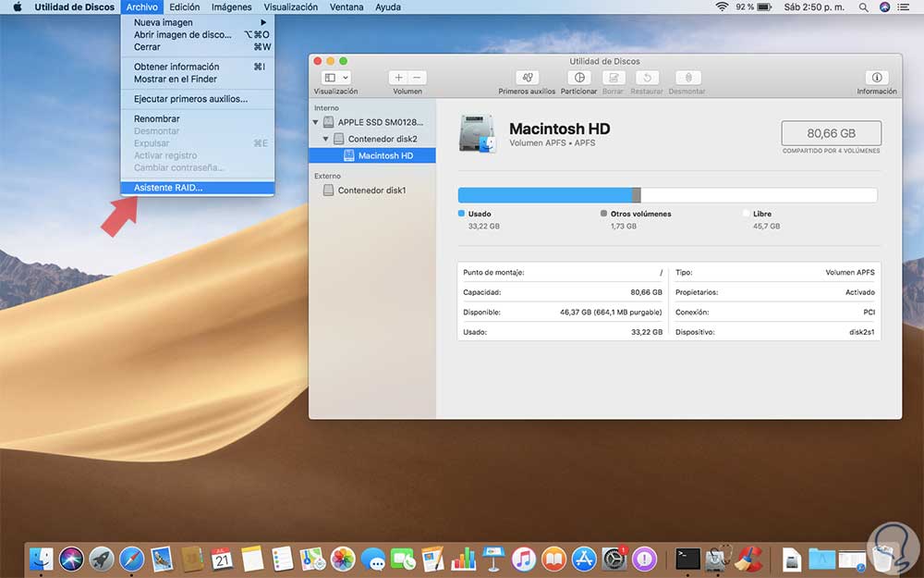Open Books from the Dock
Image resolution: width=924 pixels, height=578 pixels.
pos(553,559)
